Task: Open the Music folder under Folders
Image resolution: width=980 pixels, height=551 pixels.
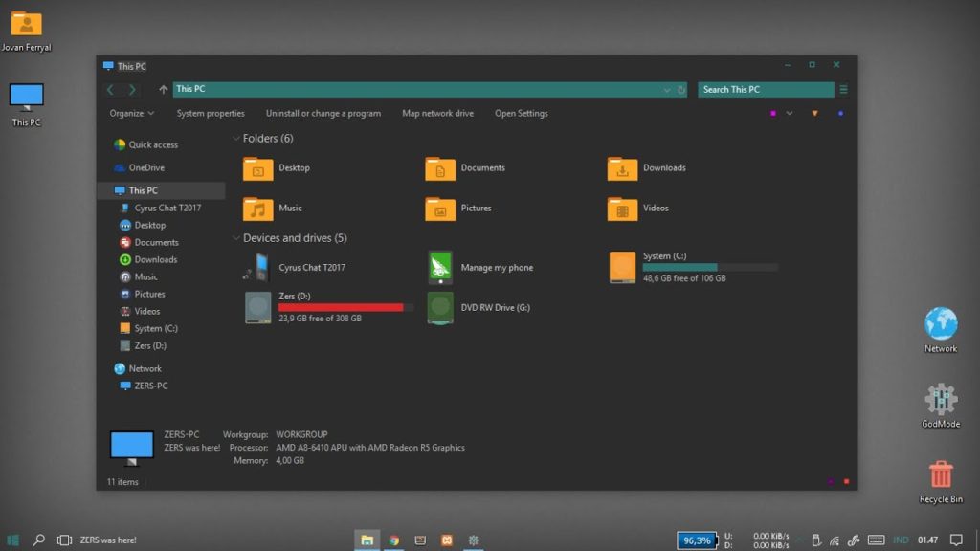Action: tap(280, 208)
